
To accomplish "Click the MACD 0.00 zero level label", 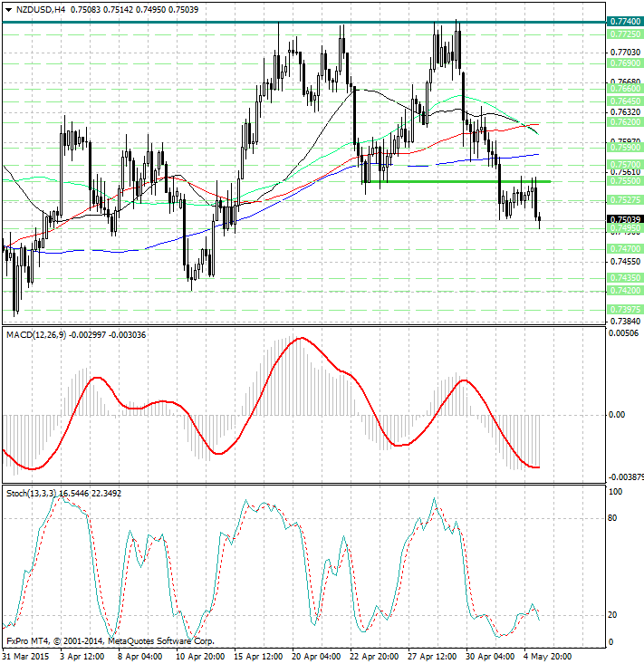I will pos(616,415).
